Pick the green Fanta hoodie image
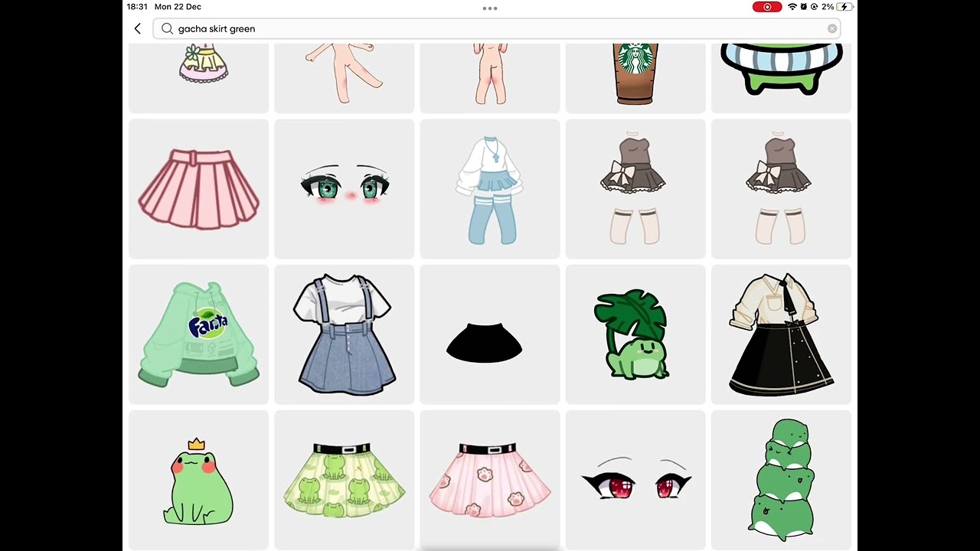Viewport: 980px width, 551px height. tap(198, 334)
